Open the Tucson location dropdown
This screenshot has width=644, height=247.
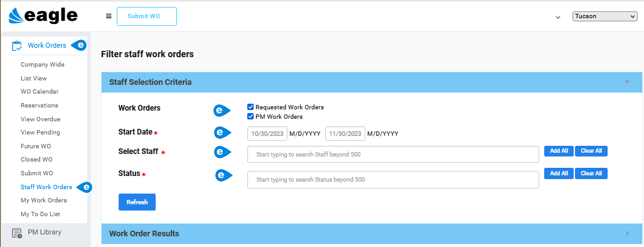(604, 16)
